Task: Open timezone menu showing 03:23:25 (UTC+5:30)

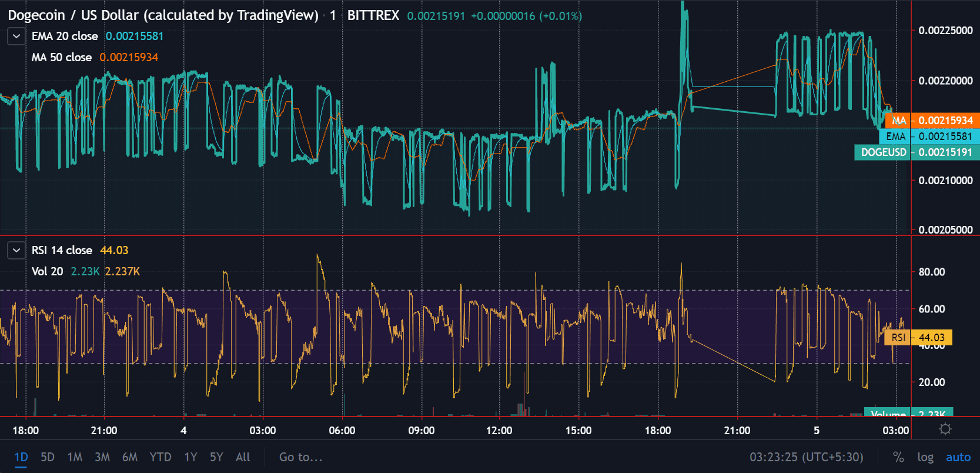Action: coord(807,457)
